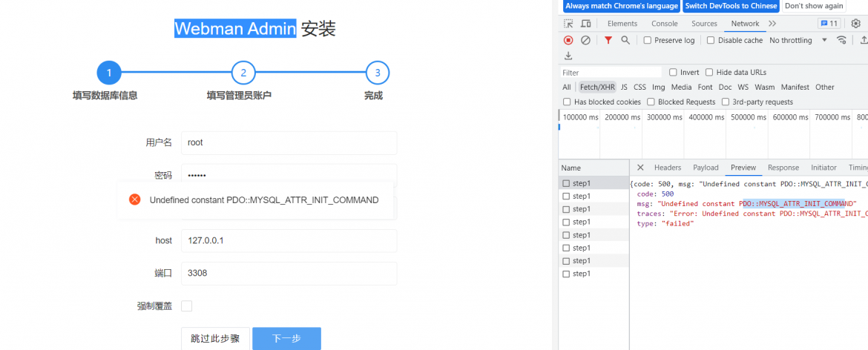Filter requests by JS
This screenshot has height=350, width=868.
tap(624, 87)
